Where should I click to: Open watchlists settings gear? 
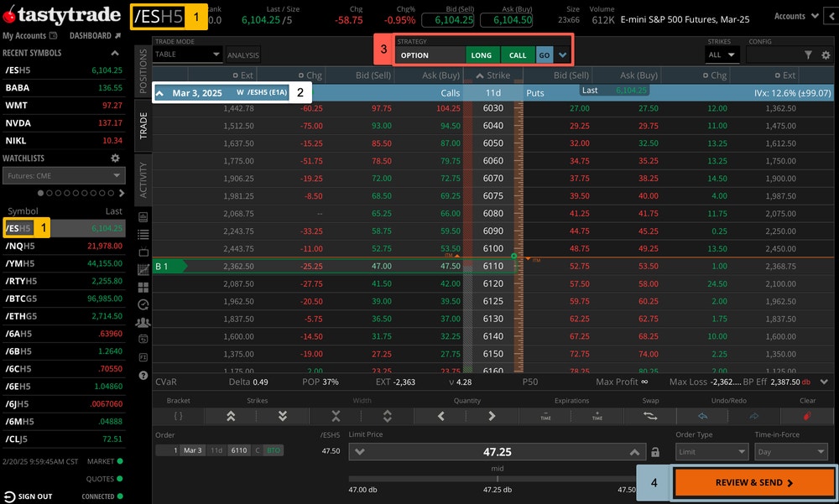(115, 158)
